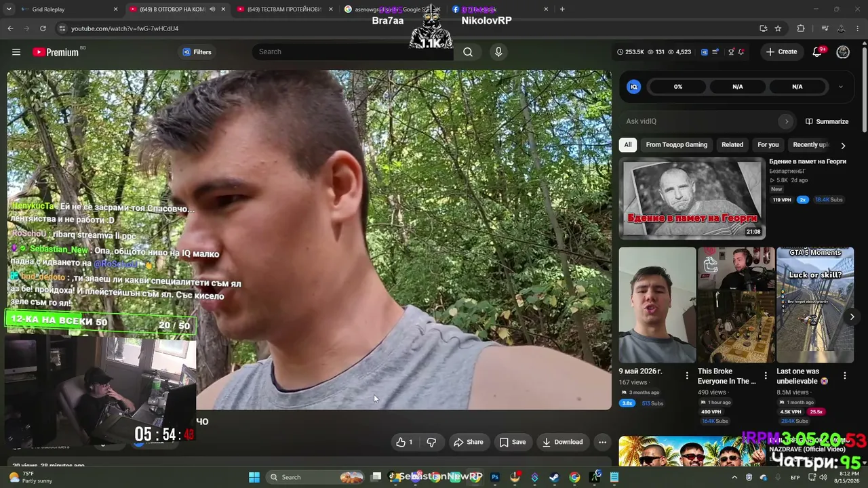Dislike the video with thumbs down

click(431, 442)
